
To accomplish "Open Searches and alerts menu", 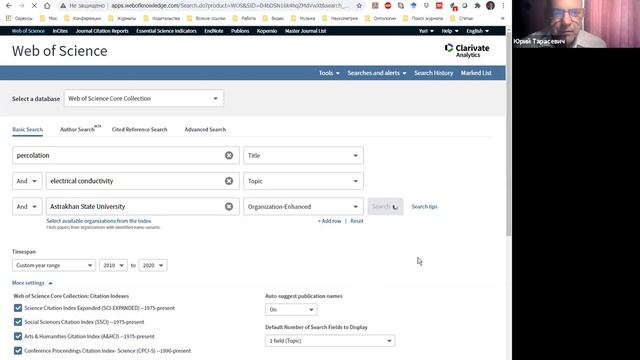I will click(x=377, y=73).
